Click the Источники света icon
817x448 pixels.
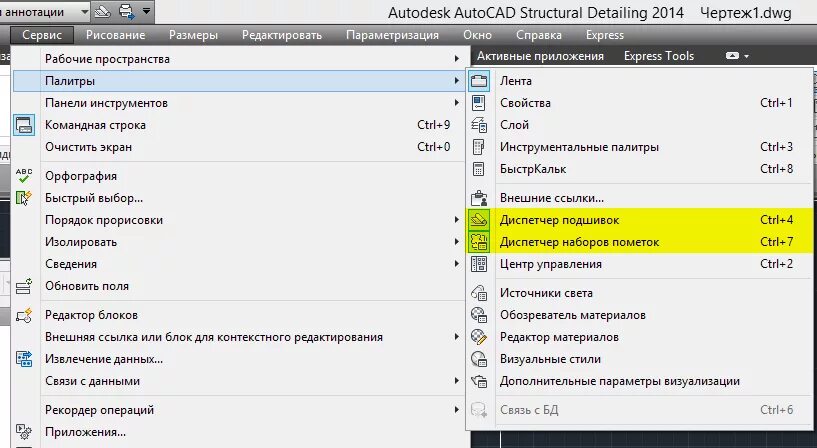click(x=479, y=293)
